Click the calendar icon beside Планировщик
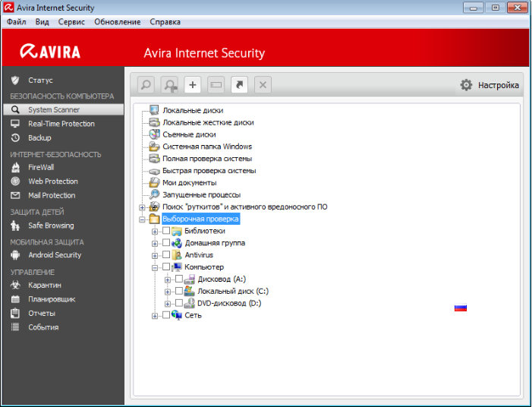 coord(15,299)
